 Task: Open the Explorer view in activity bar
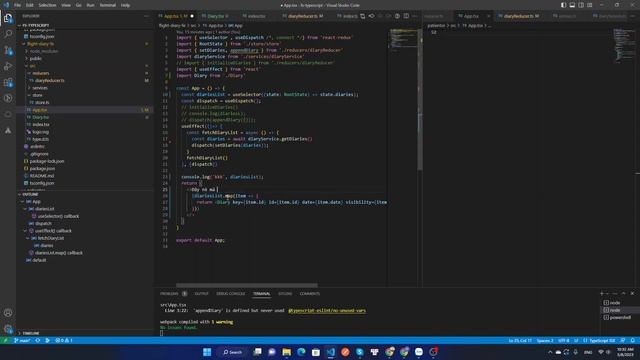tap(8, 18)
